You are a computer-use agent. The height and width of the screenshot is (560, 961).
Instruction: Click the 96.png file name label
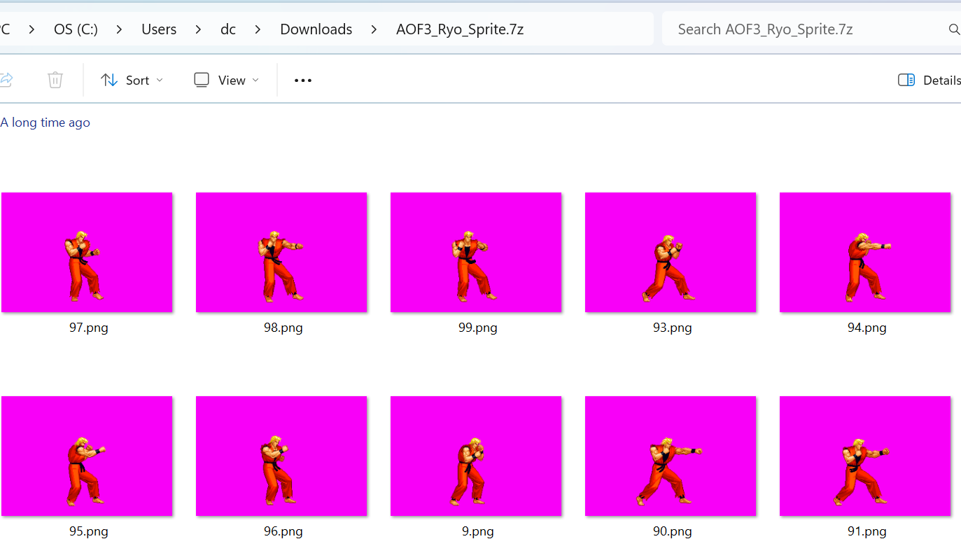pos(283,531)
